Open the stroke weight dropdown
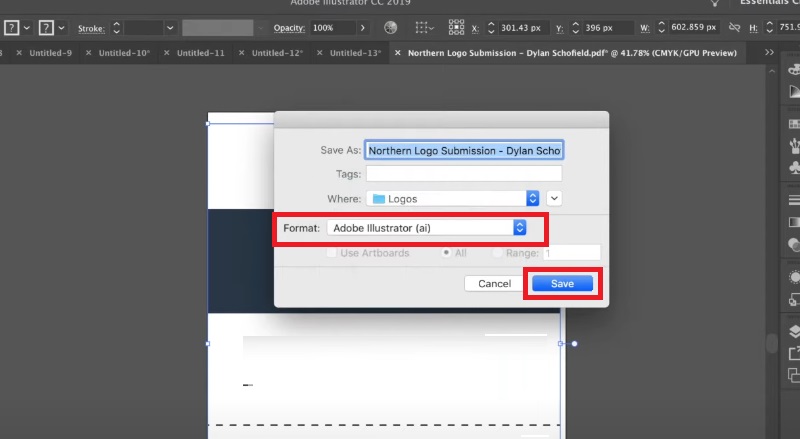 pos(170,28)
